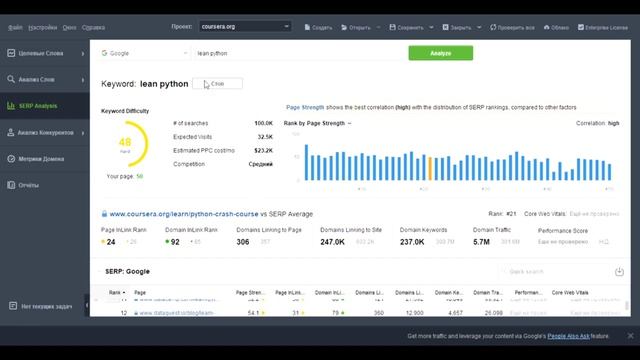Click the Открыть open project icon

coord(344,27)
